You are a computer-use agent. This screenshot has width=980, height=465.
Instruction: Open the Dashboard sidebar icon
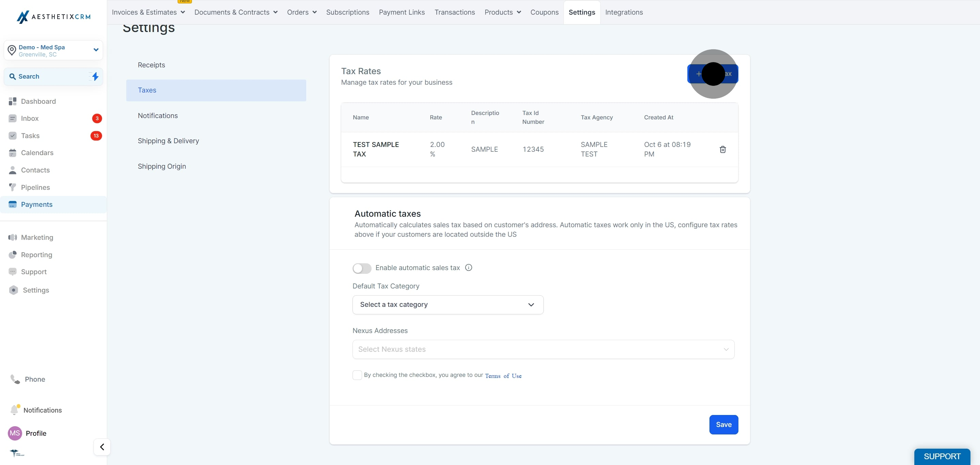click(13, 101)
